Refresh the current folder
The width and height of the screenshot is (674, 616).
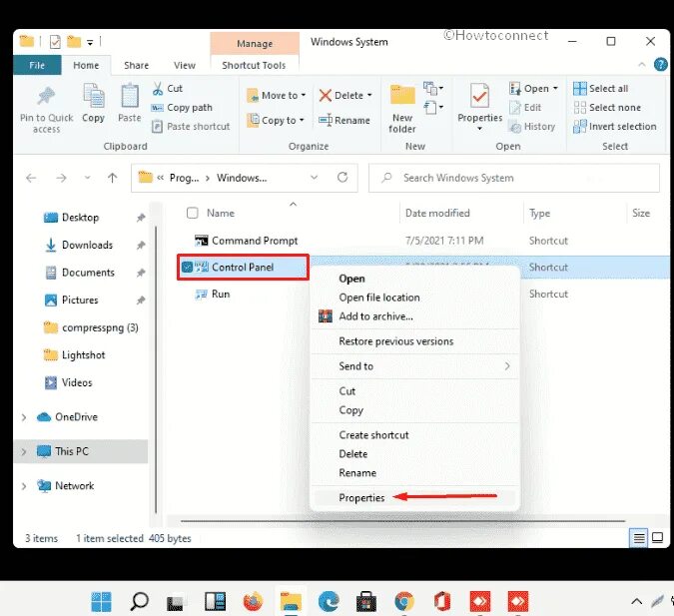click(342, 178)
